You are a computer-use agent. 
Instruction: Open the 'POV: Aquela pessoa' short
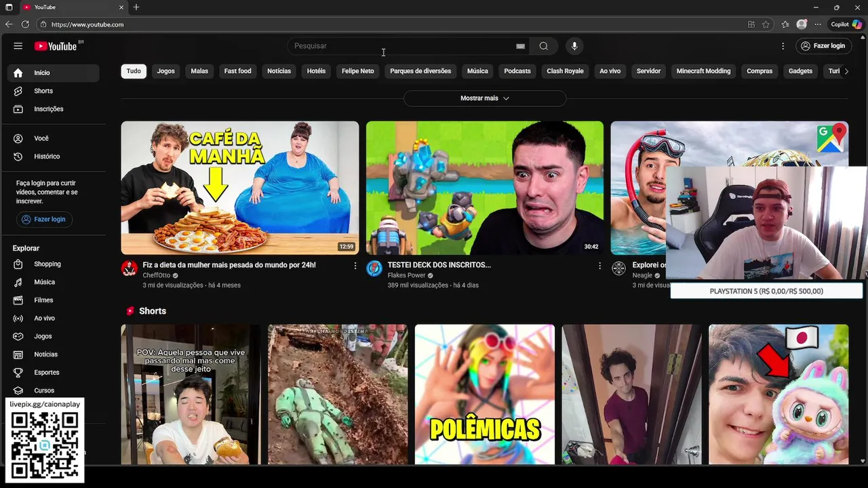point(191,394)
